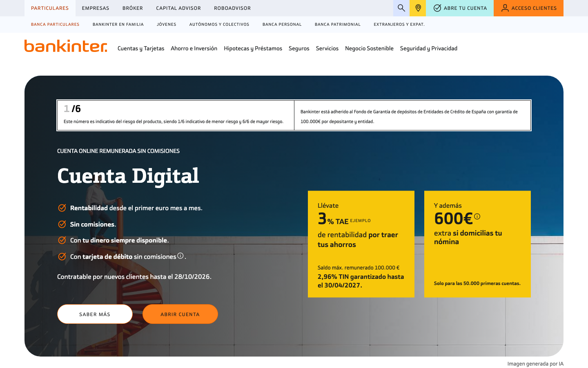The image size is (588, 368).
Task: Expand the Hipotecas y Préstamos menu
Action: pos(253,48)
